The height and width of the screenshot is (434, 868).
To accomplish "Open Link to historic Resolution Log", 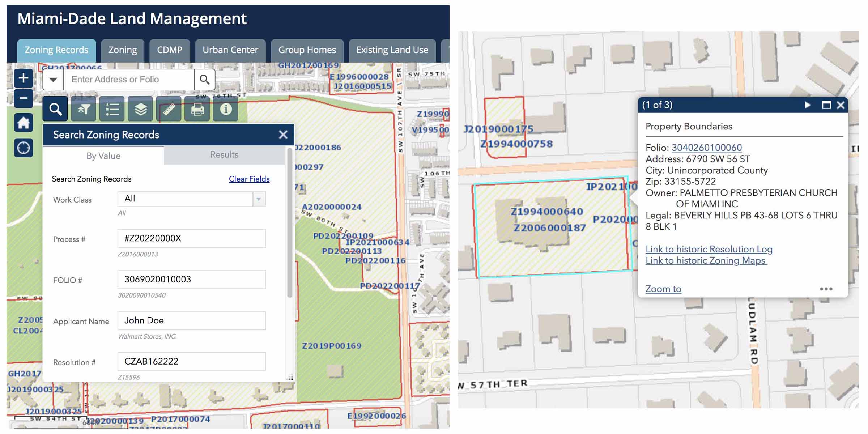I will pyautogui.click(x=709, y=249).
